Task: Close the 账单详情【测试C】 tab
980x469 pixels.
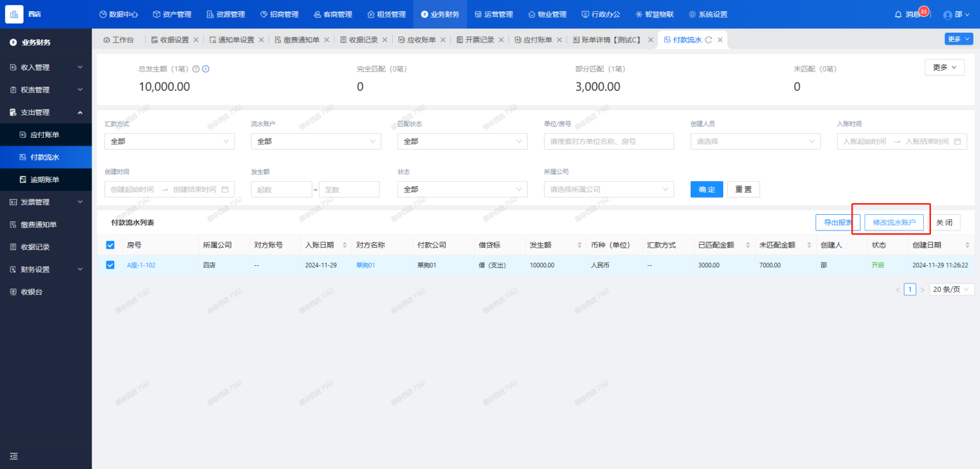Action: [x=650, y=40]
